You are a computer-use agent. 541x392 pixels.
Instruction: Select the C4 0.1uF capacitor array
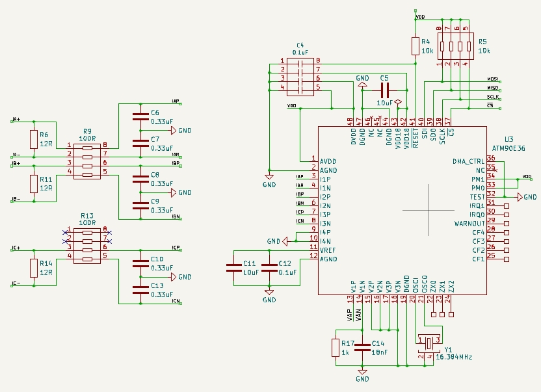300,77
